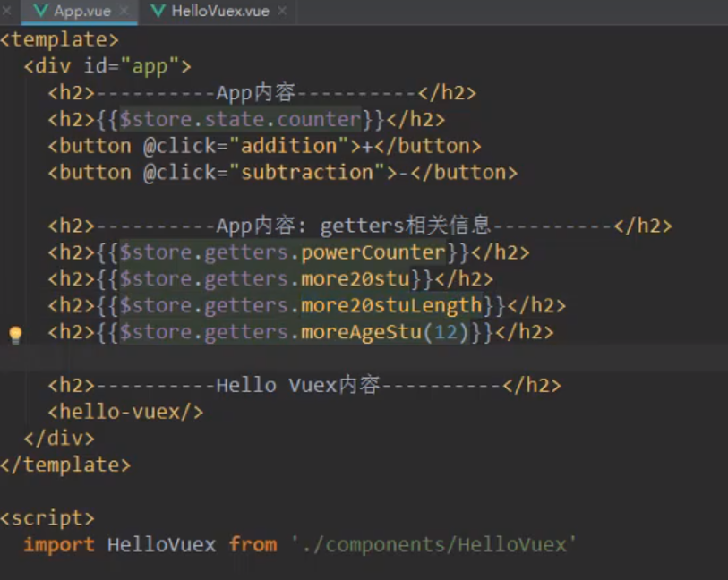728x580 pixels.
Task: Click the more20stu getter expression ending in stu
Action: click(x=265, y=279)
